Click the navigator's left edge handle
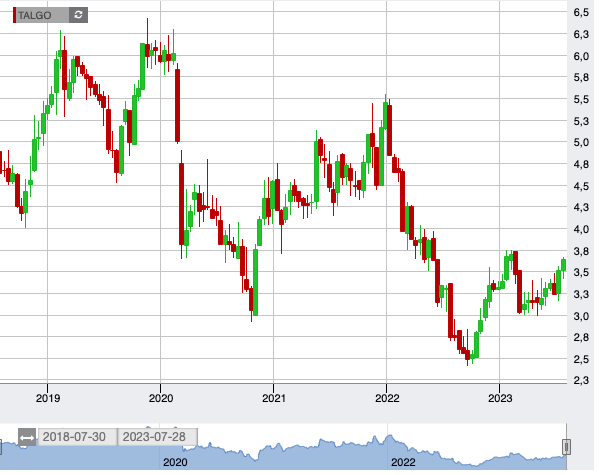599x475 pixels. [x=1, y=447]
